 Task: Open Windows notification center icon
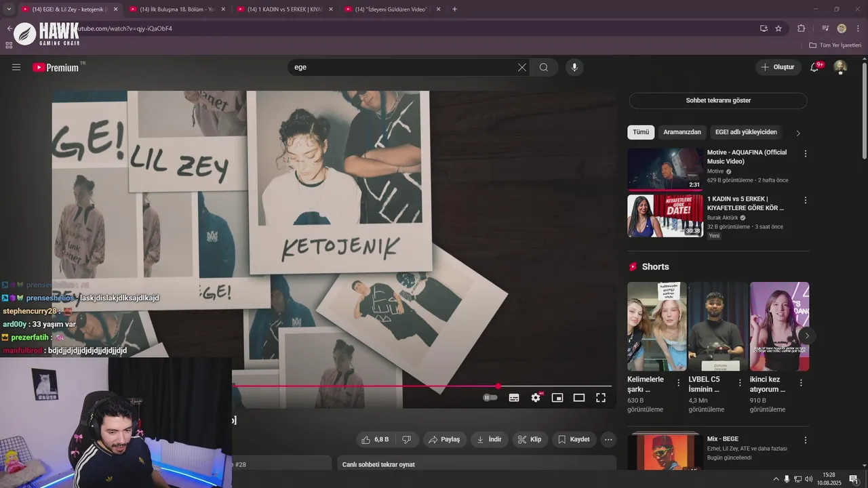coord(854,479)
